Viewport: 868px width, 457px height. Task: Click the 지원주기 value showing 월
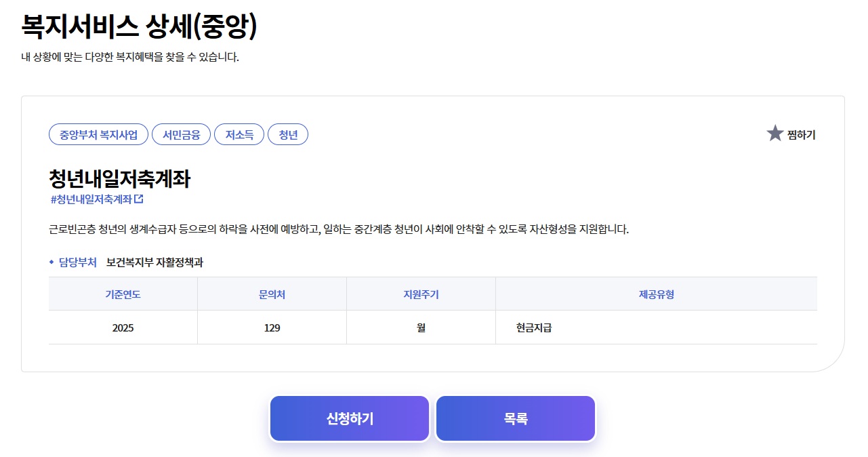pyautogui.click(x=421, y=326)
